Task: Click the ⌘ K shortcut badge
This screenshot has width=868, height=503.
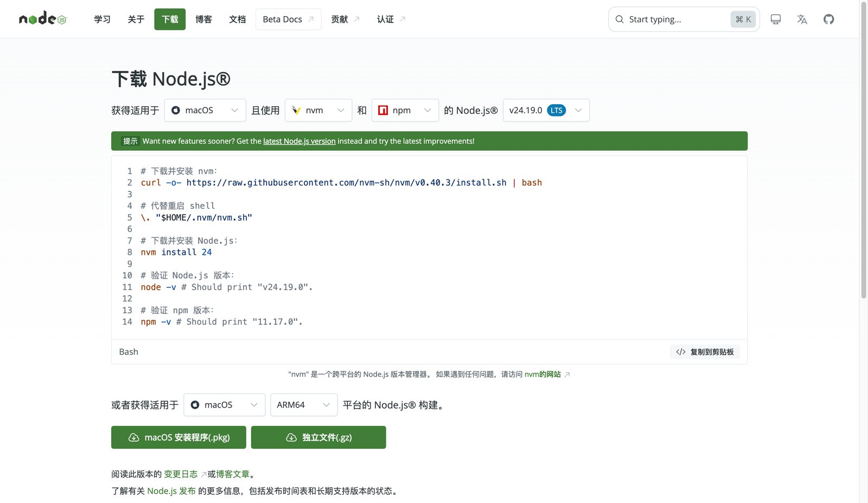Action: click(x=743, y=20)
